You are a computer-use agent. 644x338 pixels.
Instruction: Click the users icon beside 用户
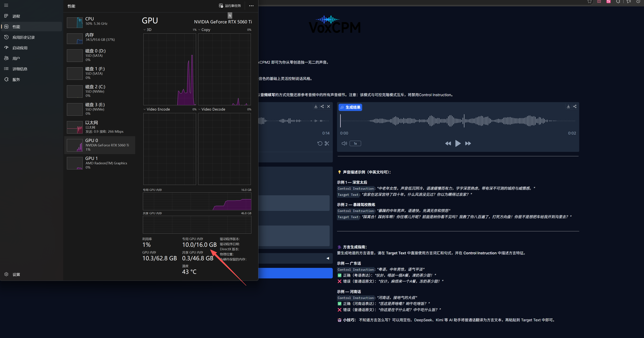(6, 58)
